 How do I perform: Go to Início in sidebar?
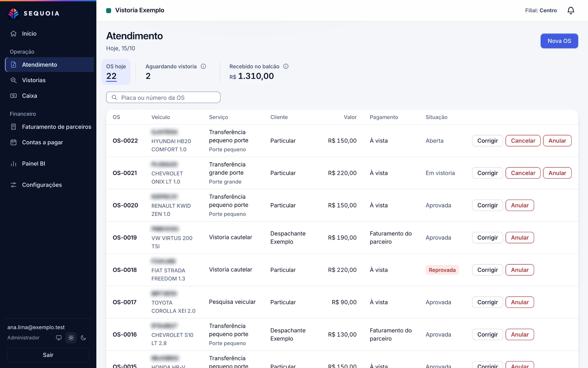[x=49, y=34]
